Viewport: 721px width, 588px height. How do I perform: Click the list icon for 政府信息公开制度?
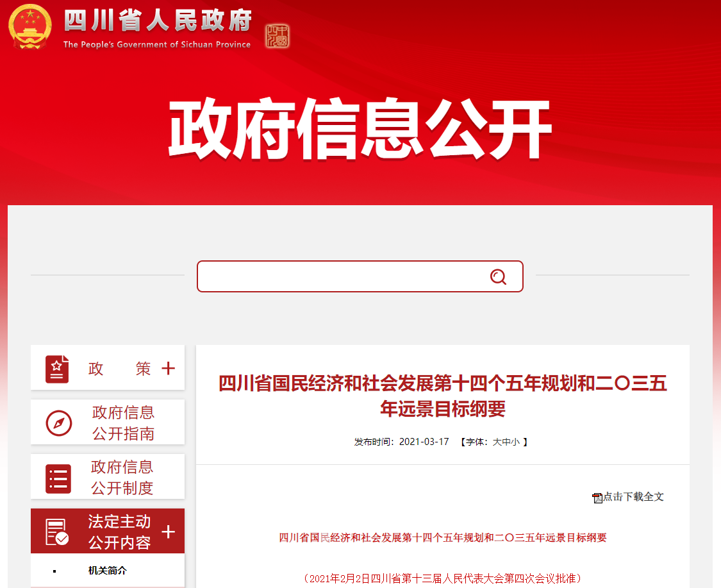coord(58,478)
